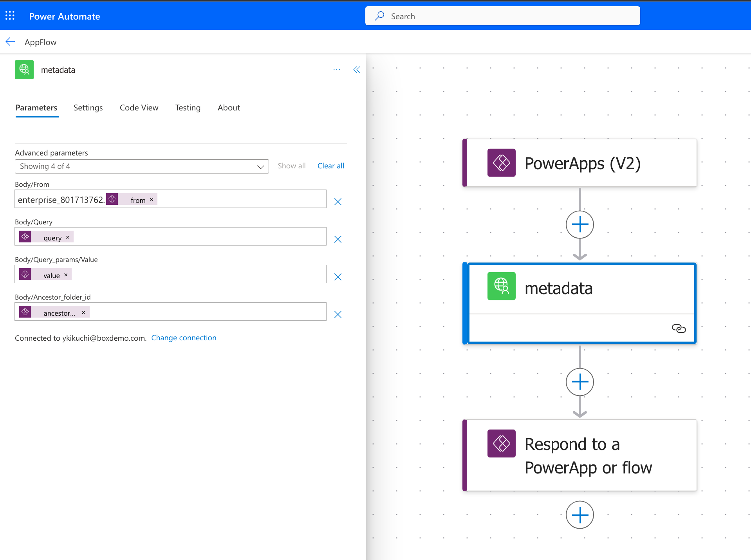Collapse the metadata side panel
Screen dimensions: 751x560
click(357, 70)
